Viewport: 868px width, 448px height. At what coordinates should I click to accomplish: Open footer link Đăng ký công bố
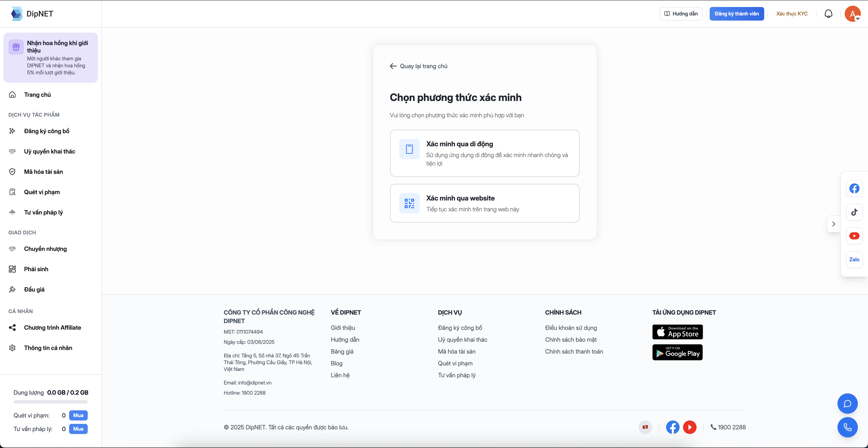click(460, 328)
